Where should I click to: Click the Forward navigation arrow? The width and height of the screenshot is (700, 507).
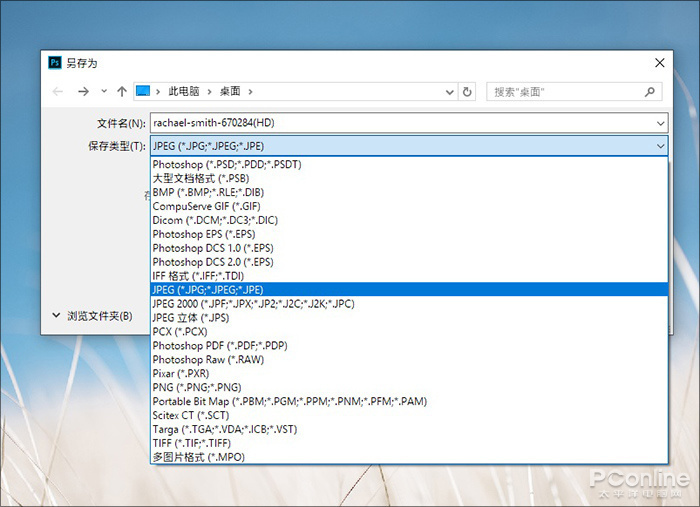(x=83, y=92)
